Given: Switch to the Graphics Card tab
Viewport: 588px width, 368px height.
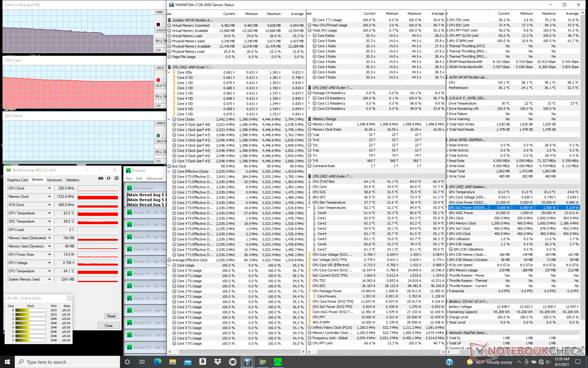Looking at the screenshot, I should point(17,180).
